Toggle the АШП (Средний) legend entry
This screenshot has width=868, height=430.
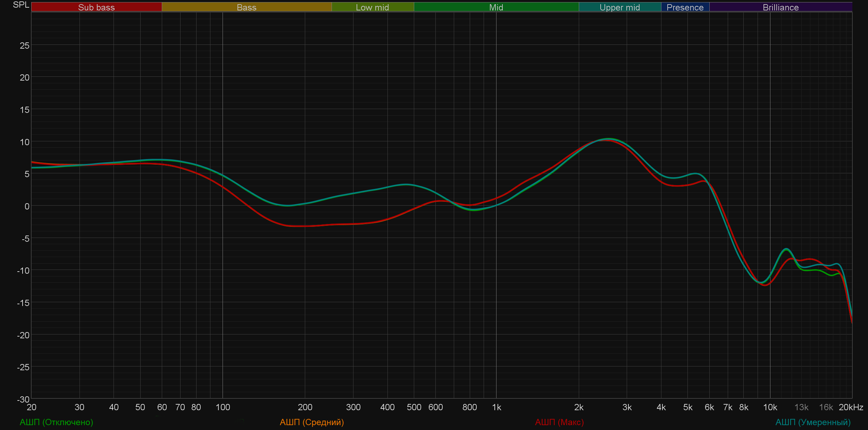pyautogui.click(x=311, y=422)
